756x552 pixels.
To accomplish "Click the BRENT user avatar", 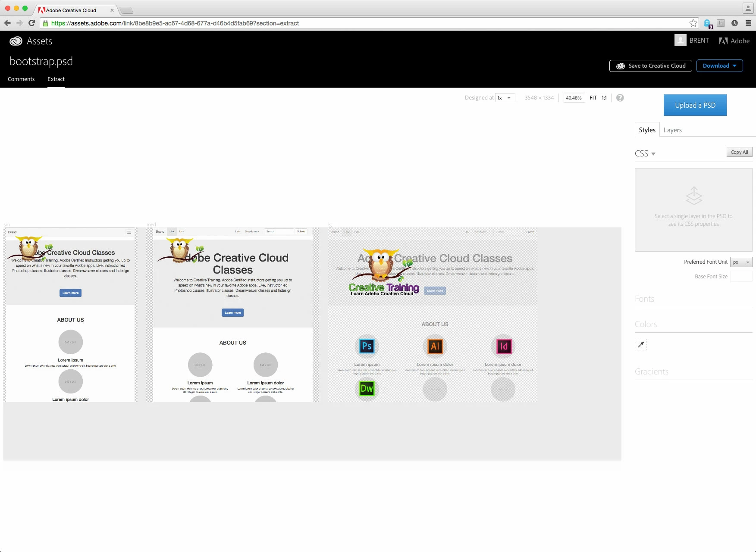I will 680,40.
